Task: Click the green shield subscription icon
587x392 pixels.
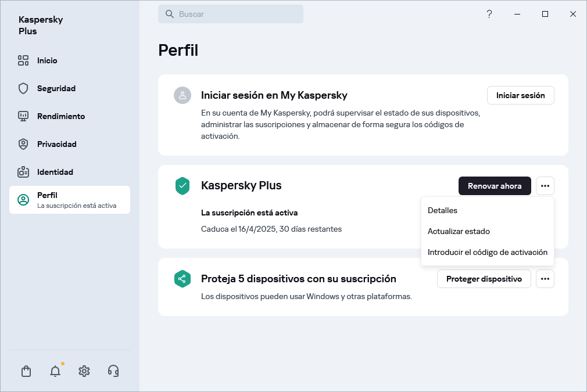Action: (182, 186)
